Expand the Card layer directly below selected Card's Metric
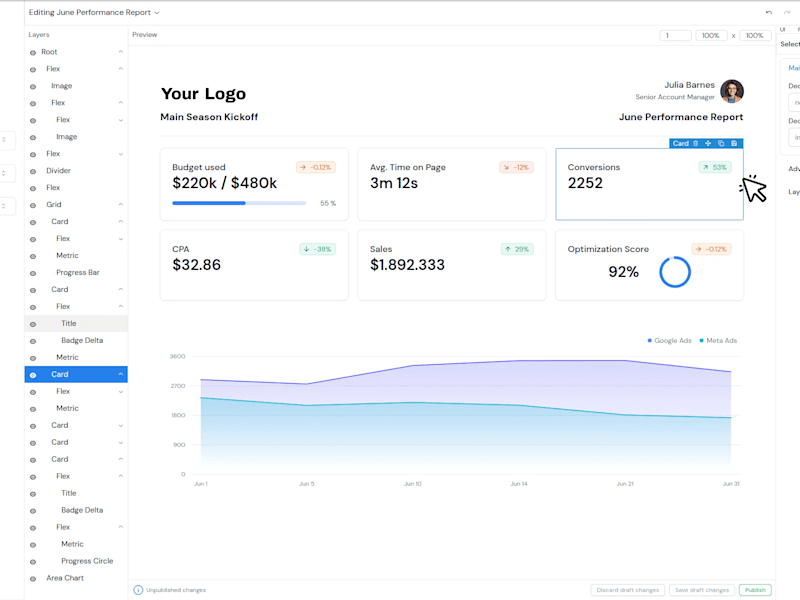 click(x=120, y=426)
